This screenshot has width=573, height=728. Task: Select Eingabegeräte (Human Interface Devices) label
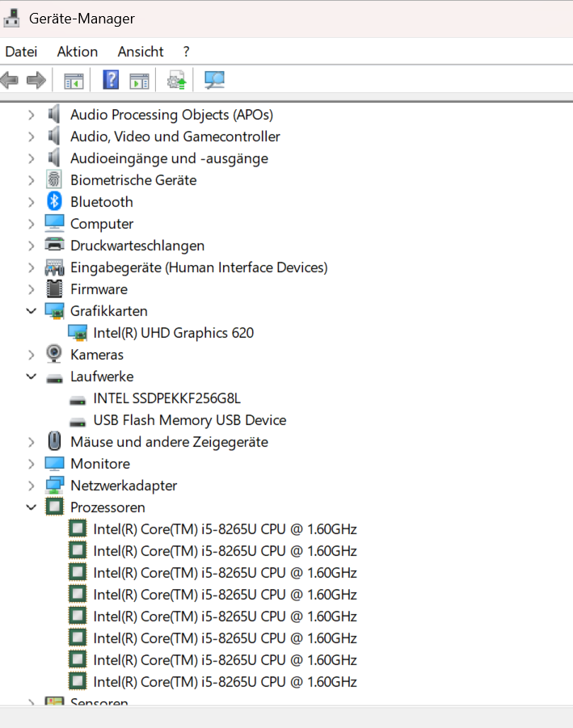click(199, 267)
